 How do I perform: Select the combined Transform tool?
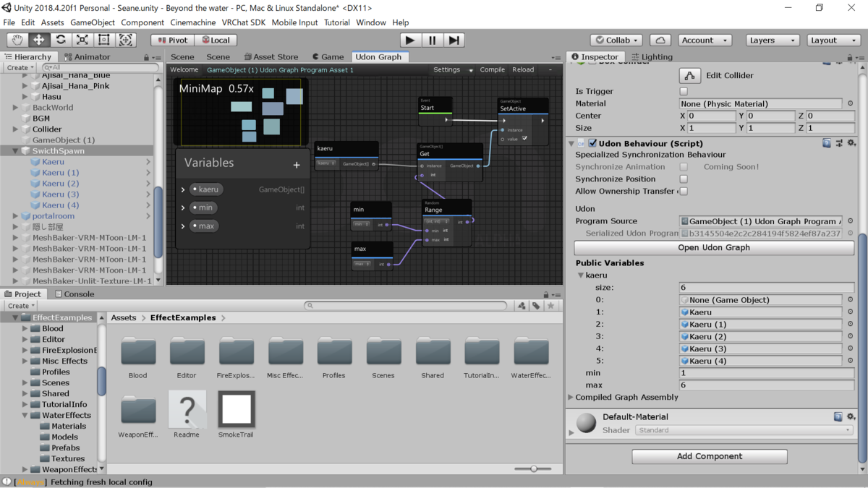126,40
